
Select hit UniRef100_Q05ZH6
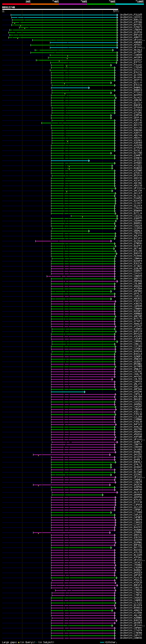point(131,392)
